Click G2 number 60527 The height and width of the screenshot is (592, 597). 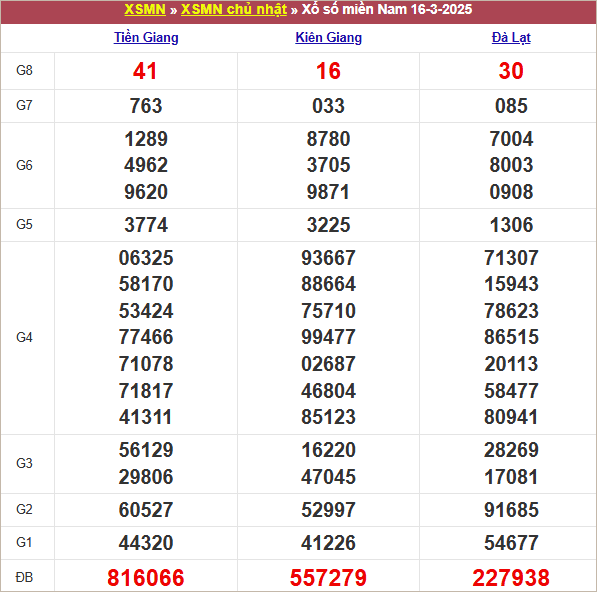click(x=146, y=510)
